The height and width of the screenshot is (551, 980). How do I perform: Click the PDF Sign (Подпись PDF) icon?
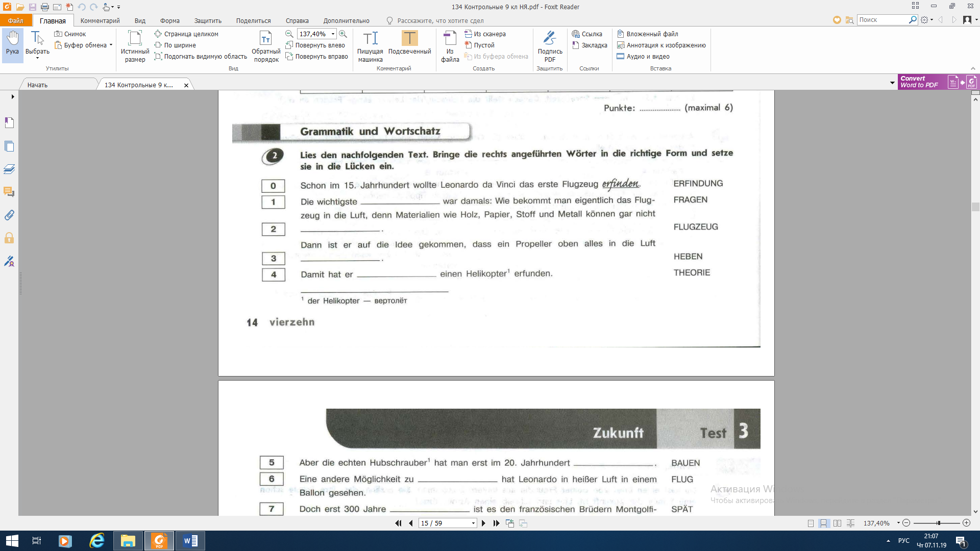550,46
